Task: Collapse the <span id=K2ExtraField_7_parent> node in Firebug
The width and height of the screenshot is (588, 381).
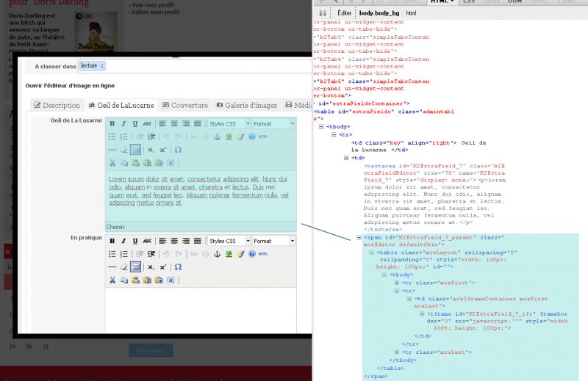Action: (359, 237)
